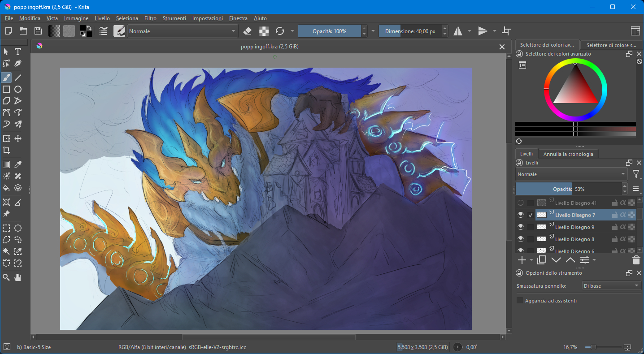Enable the Aggancia ad assistenti checkbox
Screen dimensions: 644x354
520,301
